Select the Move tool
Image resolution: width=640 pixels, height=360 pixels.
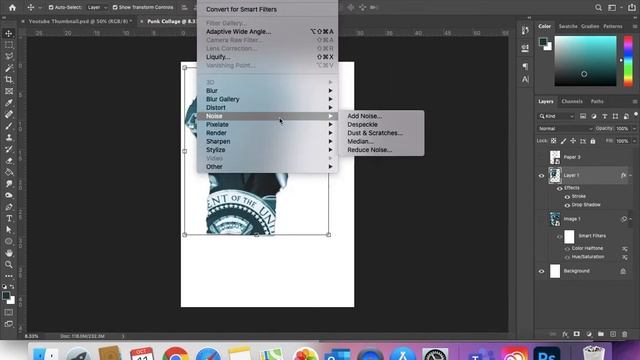click(9, 33)
